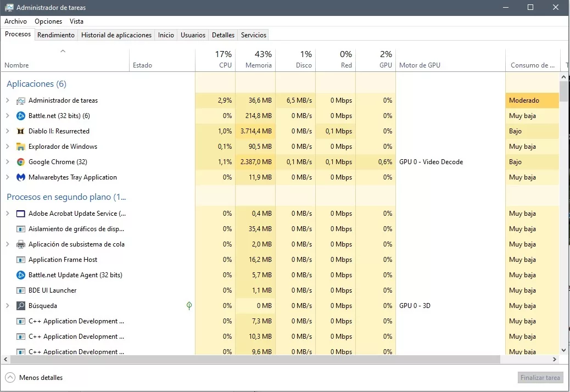Switch to the Rendimiento tab

point(55,35)
